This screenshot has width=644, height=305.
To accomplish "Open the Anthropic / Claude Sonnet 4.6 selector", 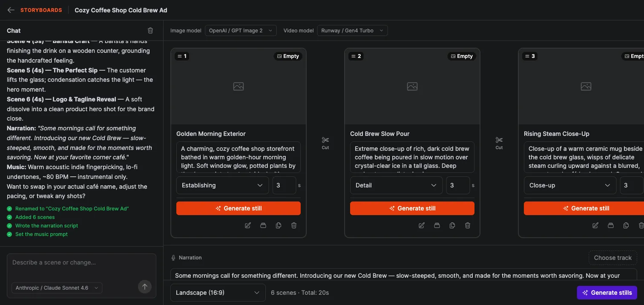I will [x=57, y=288].
